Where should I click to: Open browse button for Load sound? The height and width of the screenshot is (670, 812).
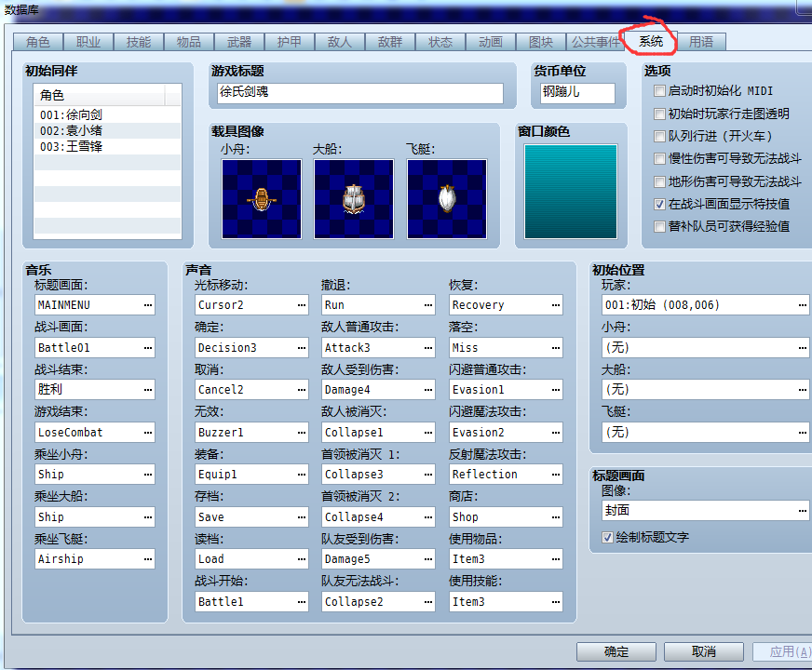pyautogui.click(x=302, y=558)
